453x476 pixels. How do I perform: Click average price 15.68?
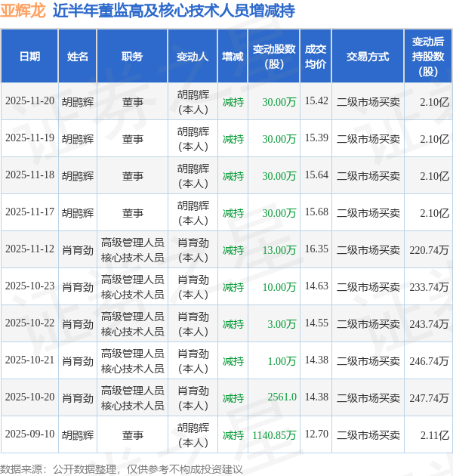316,212
